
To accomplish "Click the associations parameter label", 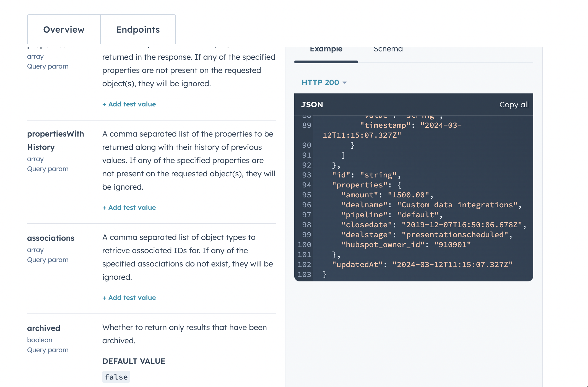I will [51, 238].
